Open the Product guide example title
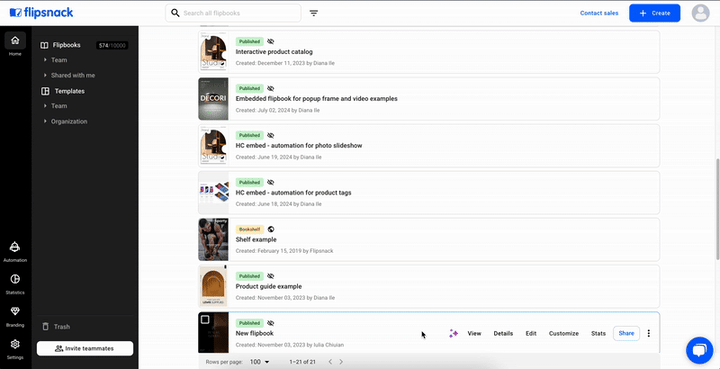This screenshot has width=720, height=369. [x=269, y=286]
